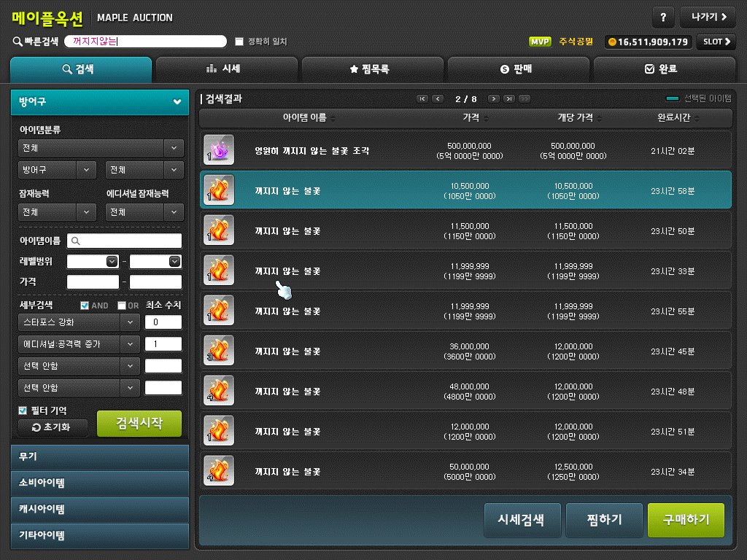The width and height of the screenshot is (747, 560).
Task: Click the MVP badge icon
Action: click(540, 42)
